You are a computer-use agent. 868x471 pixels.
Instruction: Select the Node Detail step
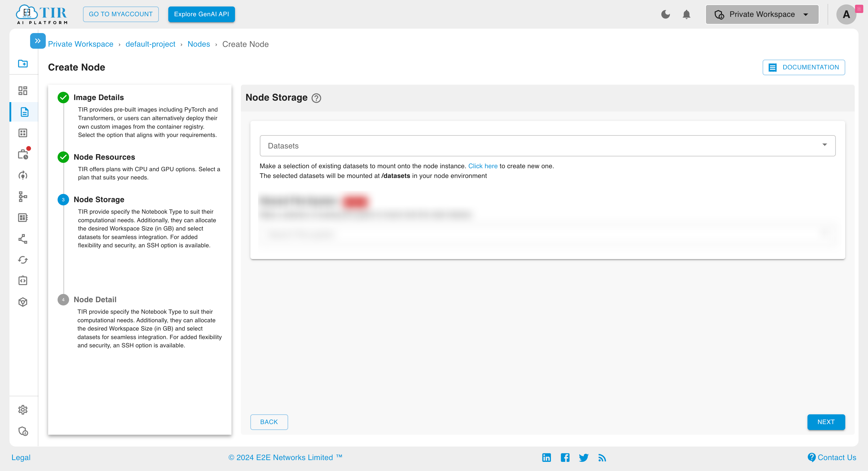click(95, 300)
